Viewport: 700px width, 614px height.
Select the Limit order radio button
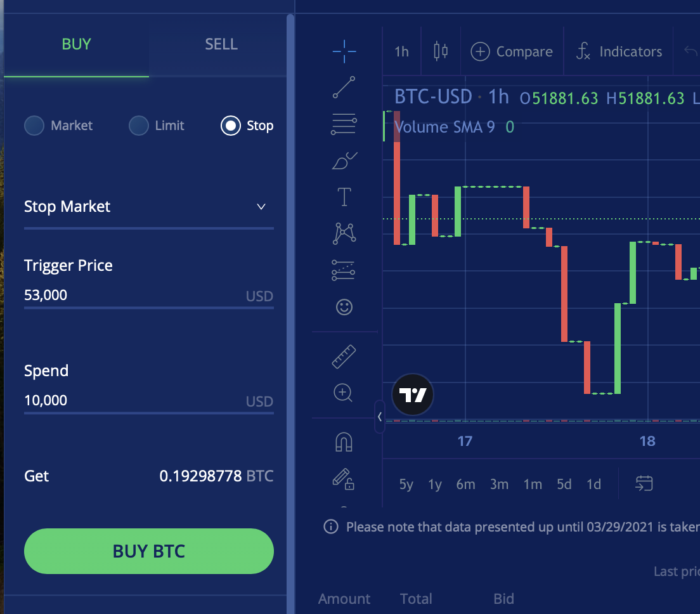(x=139, y=126)
